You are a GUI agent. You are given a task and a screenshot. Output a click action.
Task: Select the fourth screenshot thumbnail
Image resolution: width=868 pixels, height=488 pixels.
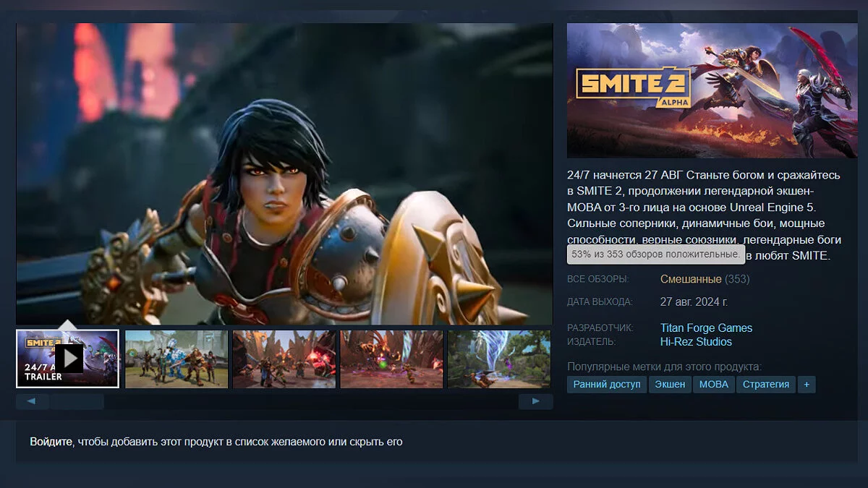[392, 359]
